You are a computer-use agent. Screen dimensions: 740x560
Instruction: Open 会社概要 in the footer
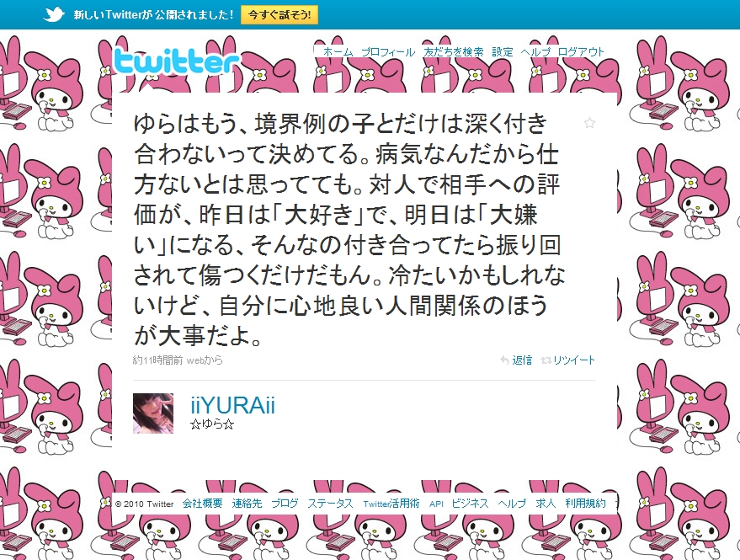coord(202,504)
